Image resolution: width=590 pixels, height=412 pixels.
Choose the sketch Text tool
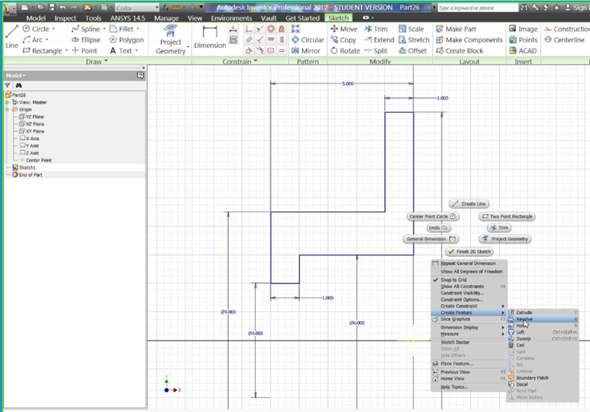point(121,51)
